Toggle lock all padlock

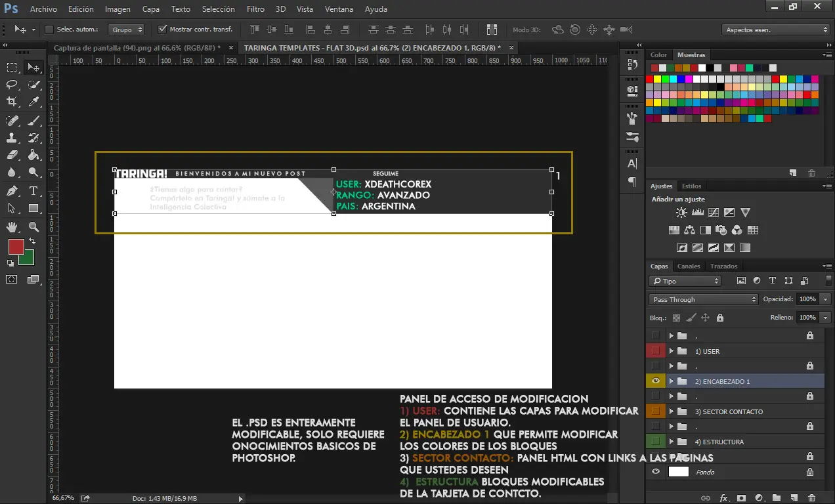click(x=720, y=318)
